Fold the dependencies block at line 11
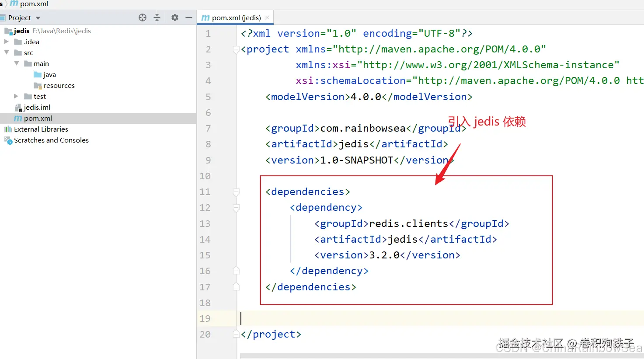 236,192
